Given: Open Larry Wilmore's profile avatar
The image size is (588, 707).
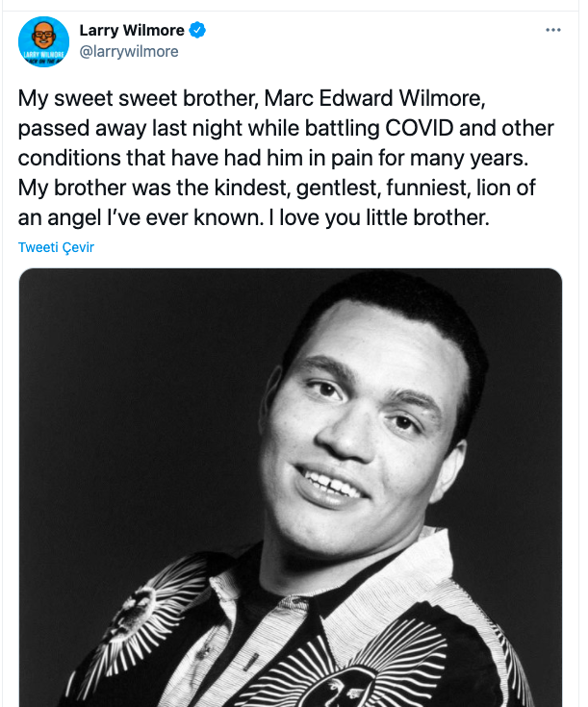Looking at the screenshot, I should pos(43,41).
